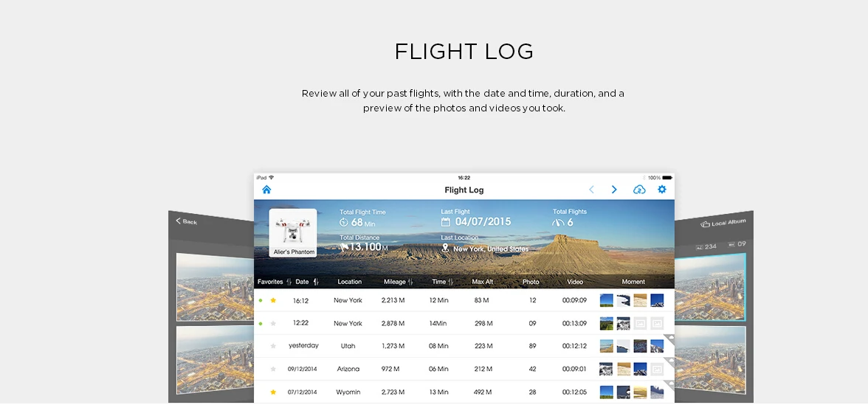Click the 2,213 M mileage value
This screenshot has height=405, width=868.
393,300
